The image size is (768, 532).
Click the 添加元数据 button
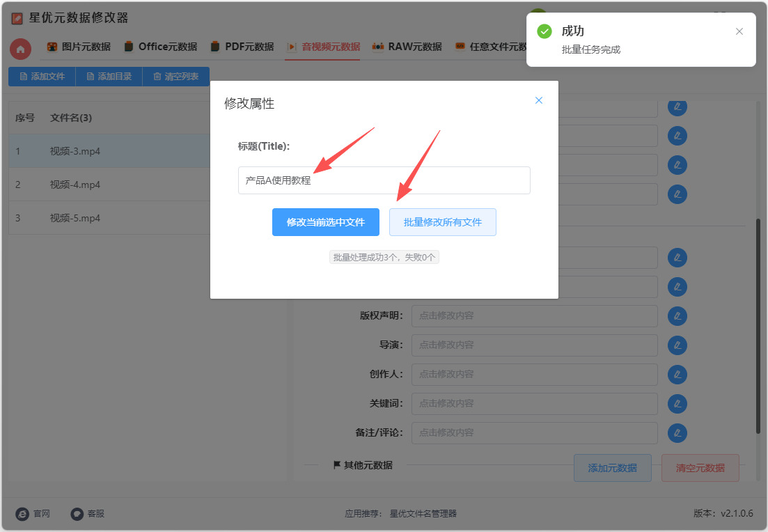tap(612, 468)
